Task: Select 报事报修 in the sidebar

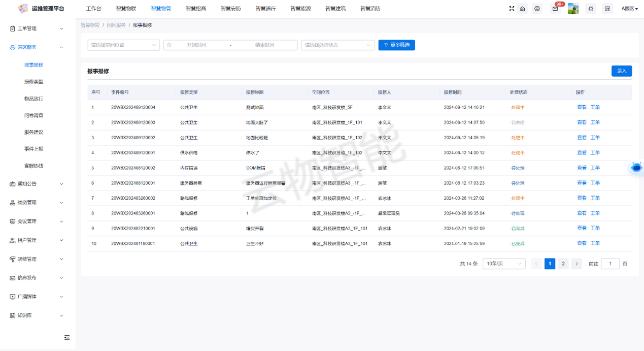Action: click(34, 65)
